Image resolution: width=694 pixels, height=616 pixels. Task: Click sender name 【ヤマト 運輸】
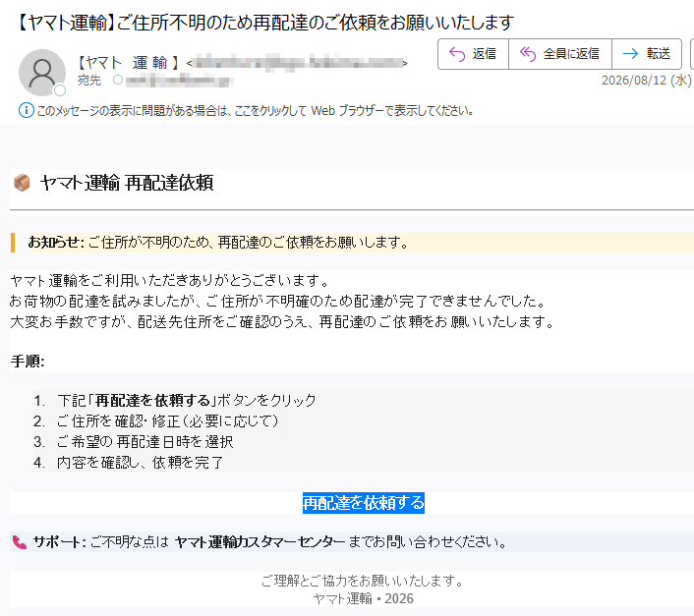point(129,63)
